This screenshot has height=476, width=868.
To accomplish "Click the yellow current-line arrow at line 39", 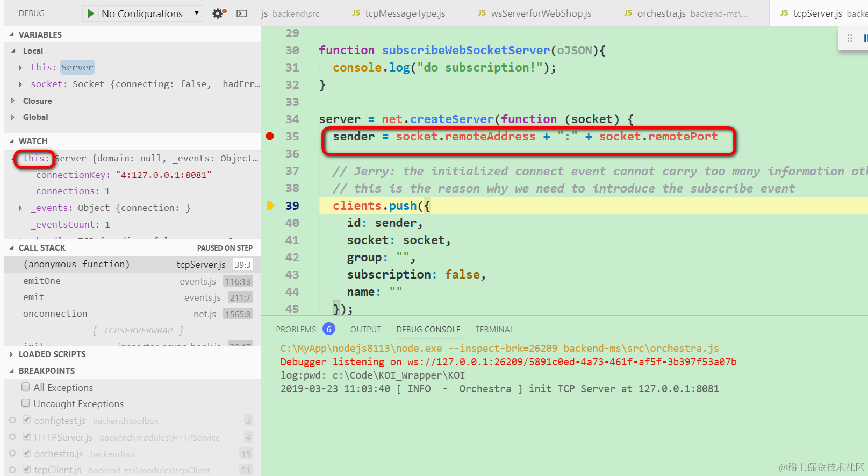I will [x=270, y=205].
